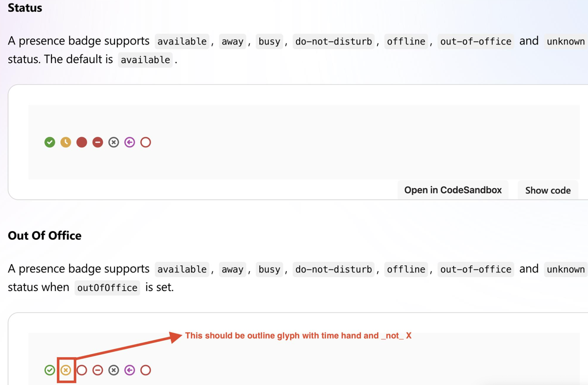The image size is (588, 385).
Task: Click the outlined do-not-disturb badge below
Action: [97, 370]
